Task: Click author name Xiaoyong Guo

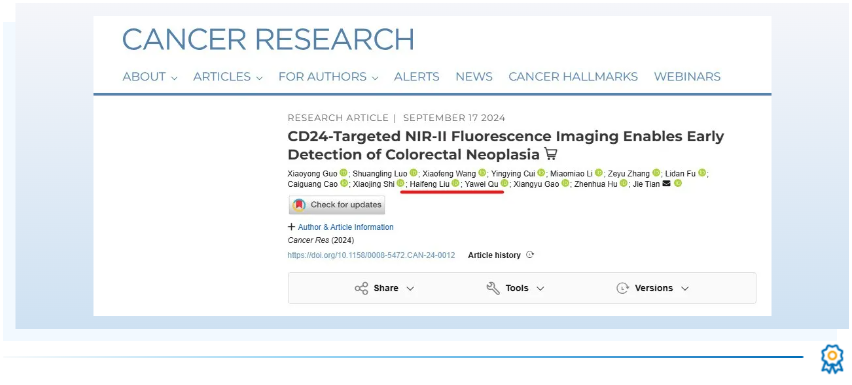Action: pyautogui.click(x=312, y=174)
